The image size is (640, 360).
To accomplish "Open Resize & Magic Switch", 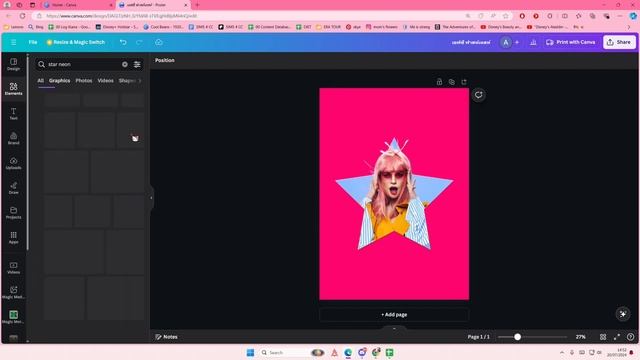I will 76,42.
